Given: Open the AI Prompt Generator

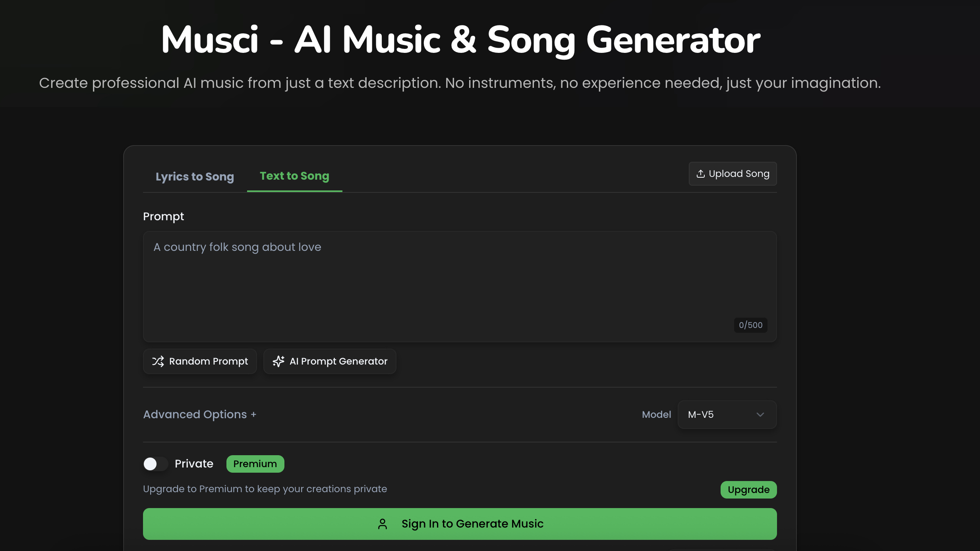Looking at the screenshot, I should click(329, 361).
